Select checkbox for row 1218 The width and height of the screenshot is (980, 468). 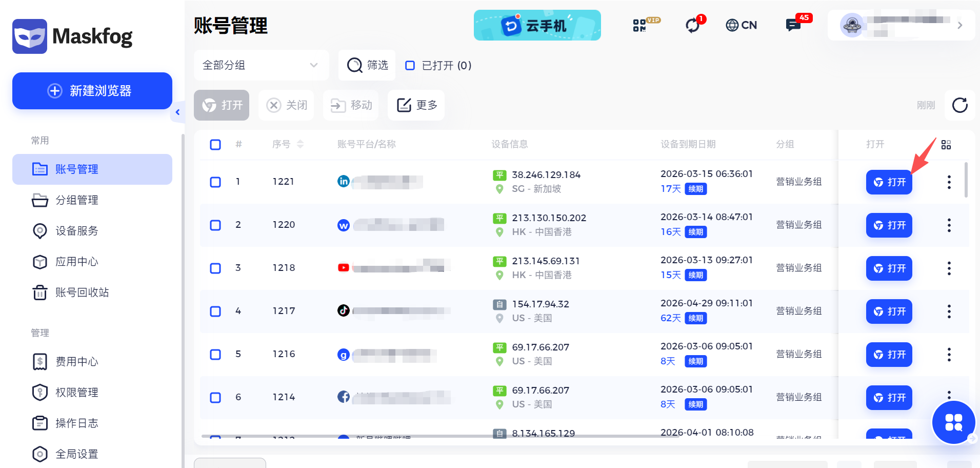[215, 268]
